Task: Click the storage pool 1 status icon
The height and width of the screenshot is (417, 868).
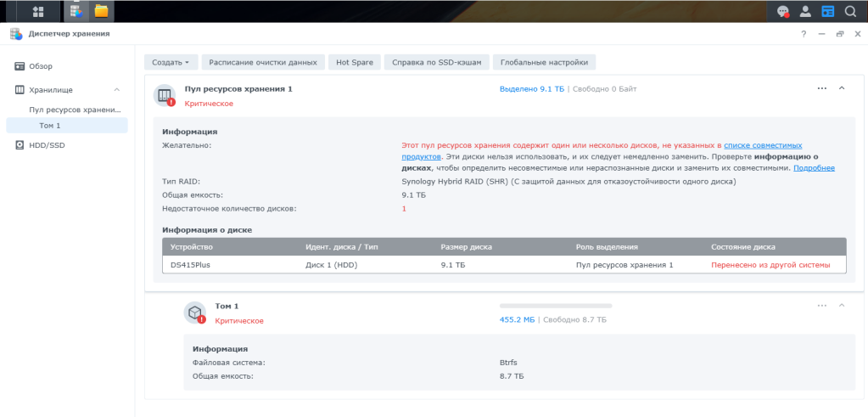Action: coord(165,96)
